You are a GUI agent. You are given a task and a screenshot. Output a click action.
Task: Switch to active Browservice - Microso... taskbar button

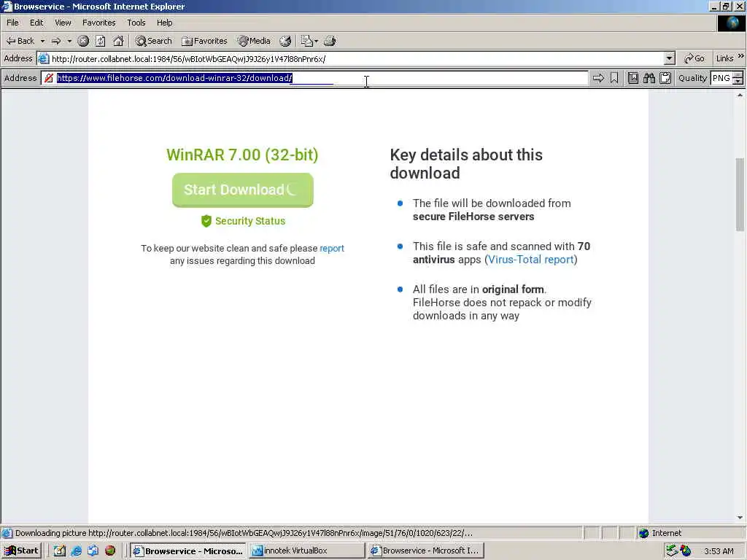coord(187,551)
